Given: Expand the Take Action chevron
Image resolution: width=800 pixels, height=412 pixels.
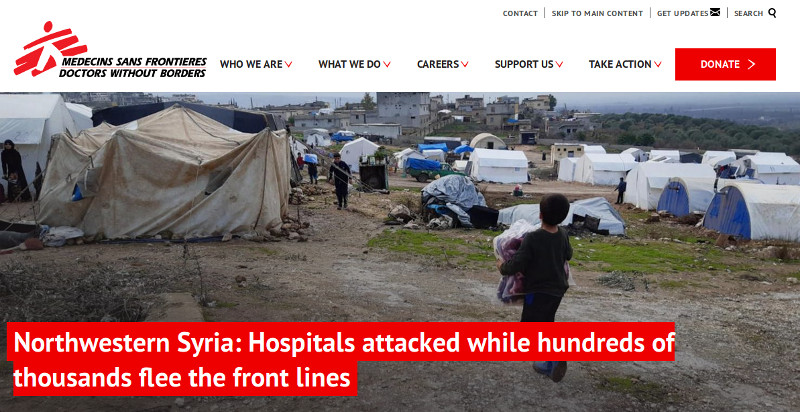Looking at the screenshot, I should point(658,65).
